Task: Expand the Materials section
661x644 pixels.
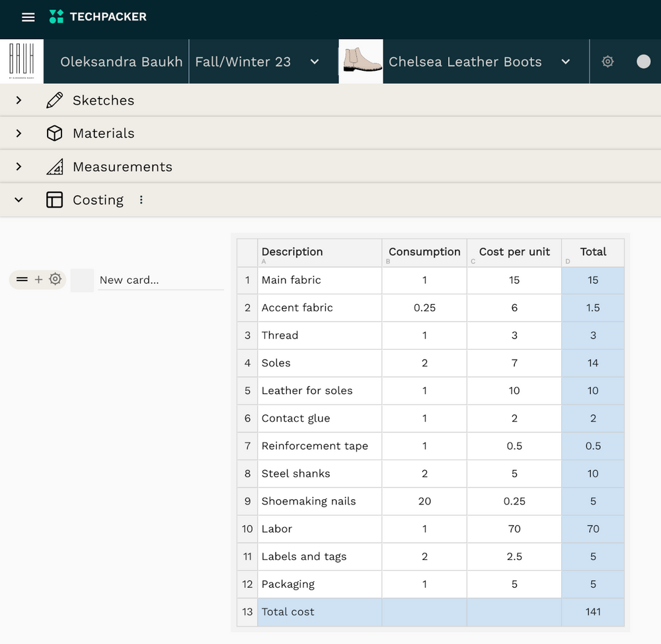Action: pos(19,134)
